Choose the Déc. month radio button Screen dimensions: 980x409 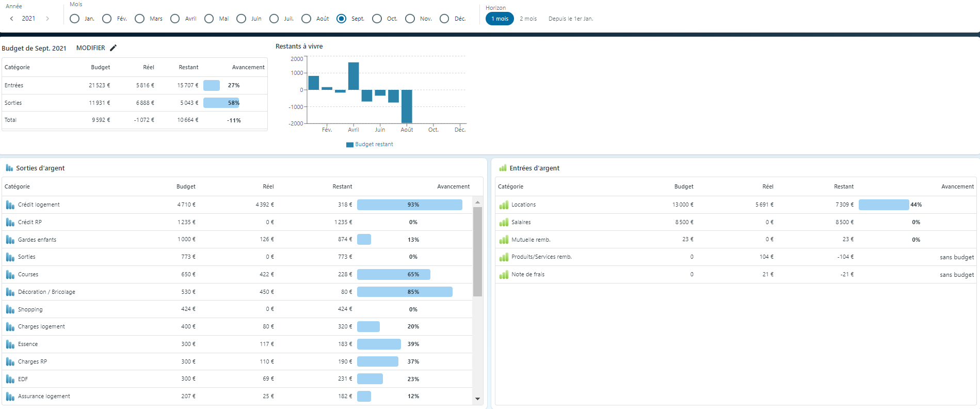click(x=444, y=19)
